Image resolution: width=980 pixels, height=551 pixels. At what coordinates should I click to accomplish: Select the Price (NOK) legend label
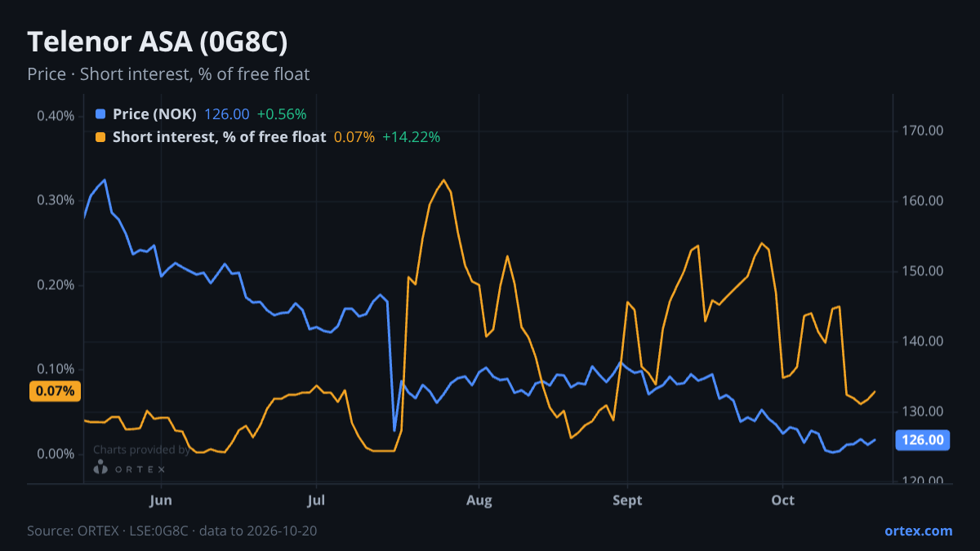155,114
